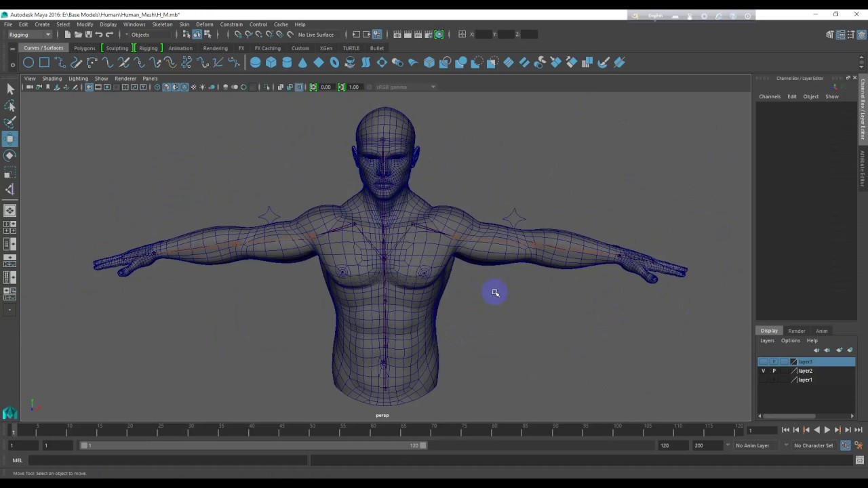Viewport: 868px width, 488px height.
Task: Open the Rigging menu set dropdown
Action: (x=28, y=35)
